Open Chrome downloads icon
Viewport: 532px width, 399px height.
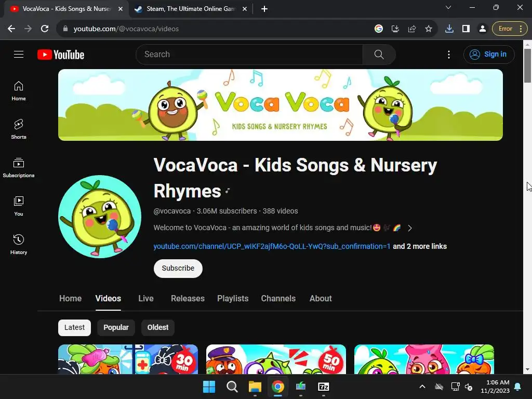click(449, 29)
